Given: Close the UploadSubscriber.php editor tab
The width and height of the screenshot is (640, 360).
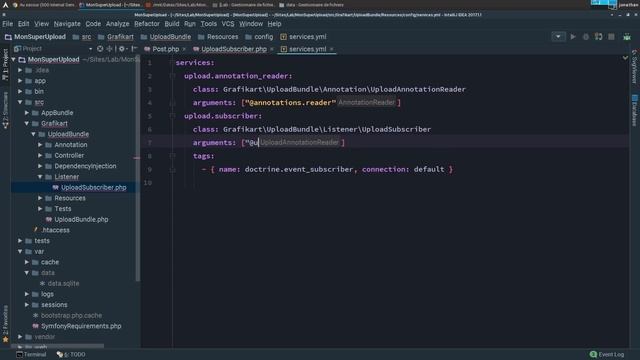Looking at the screenshot, I should point(272,49).
